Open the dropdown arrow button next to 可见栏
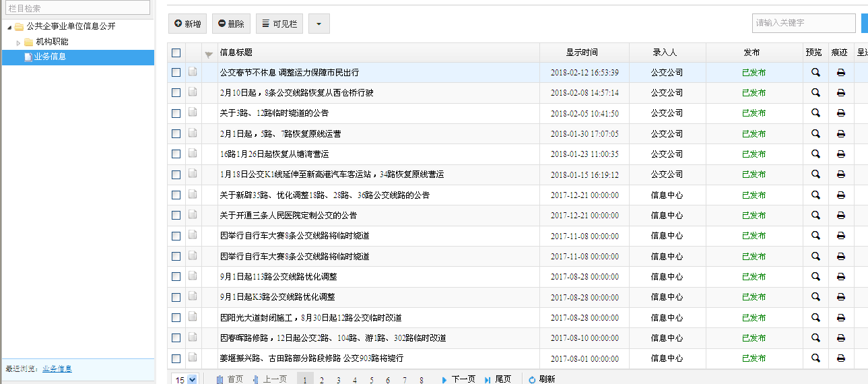 click(319, 24)
